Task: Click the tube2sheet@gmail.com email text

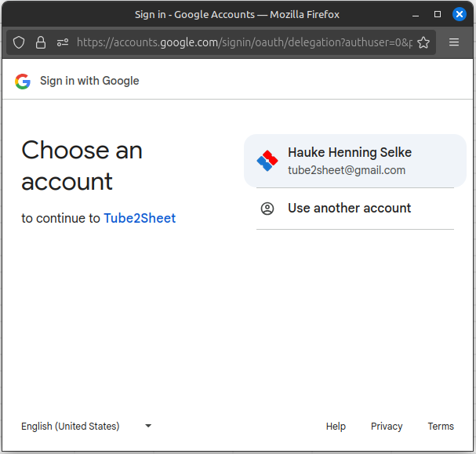Action: pos(347,170)
